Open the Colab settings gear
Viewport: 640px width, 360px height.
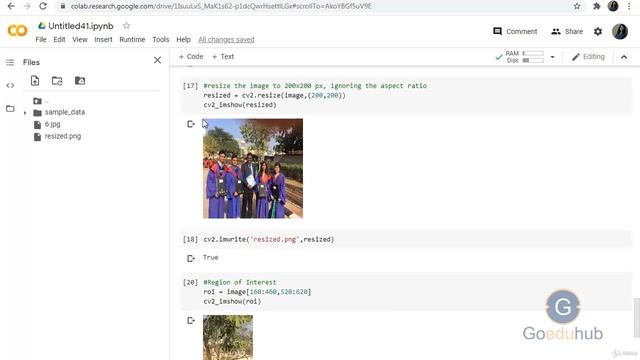click(598, 31)
